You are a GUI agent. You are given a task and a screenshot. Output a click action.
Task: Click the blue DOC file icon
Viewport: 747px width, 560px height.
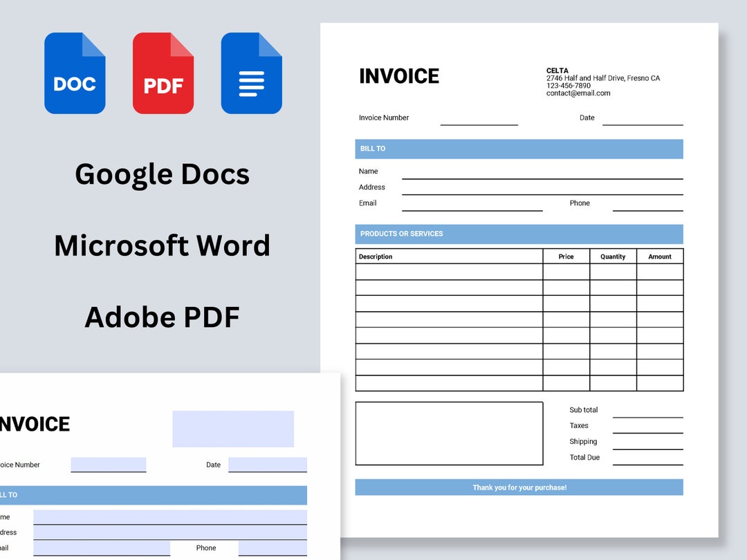point(74,73)
